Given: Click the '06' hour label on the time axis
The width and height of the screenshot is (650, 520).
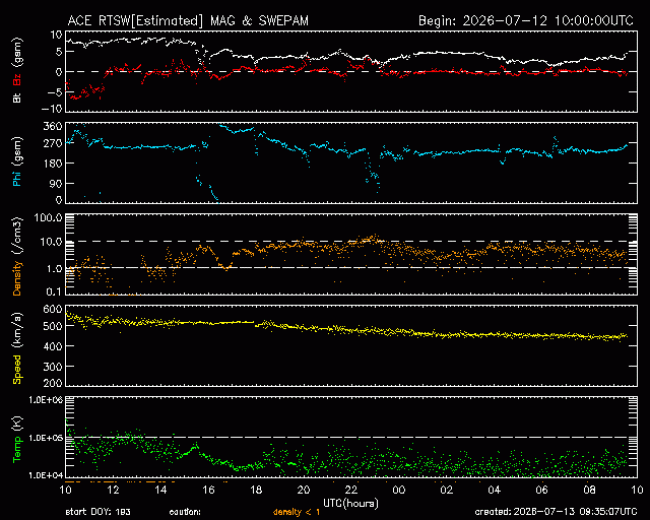Looking at the screenshot, I should 542,490.
